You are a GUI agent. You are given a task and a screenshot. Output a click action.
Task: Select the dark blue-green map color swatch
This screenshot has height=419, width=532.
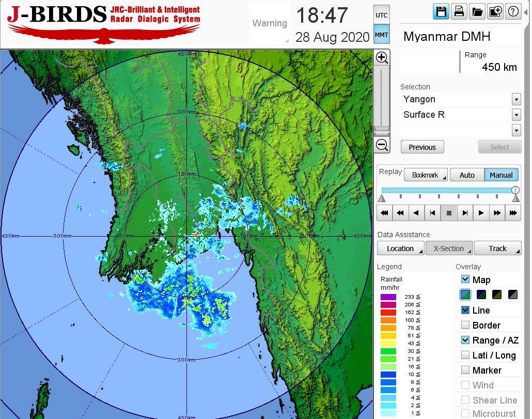[x=481, y=294]
